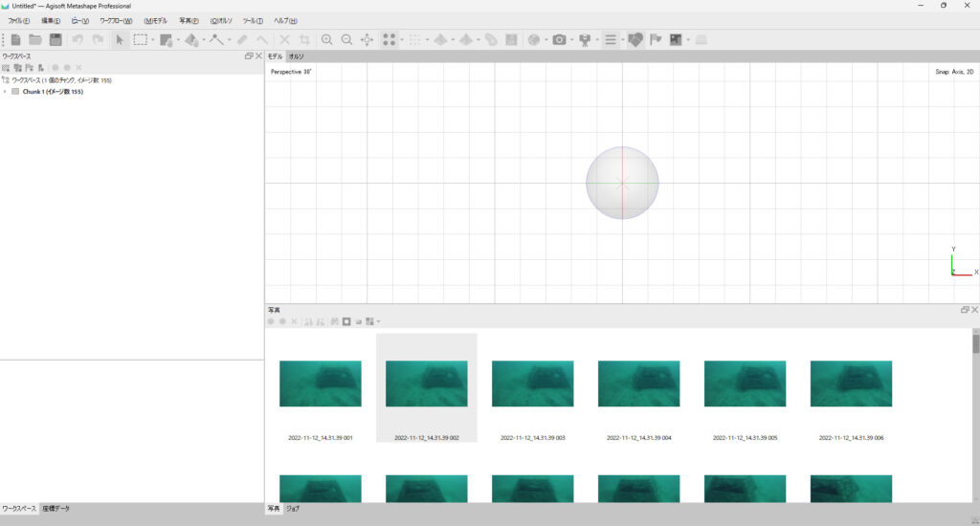
Task: Toggle Show cameras icon
Action: 559,40
